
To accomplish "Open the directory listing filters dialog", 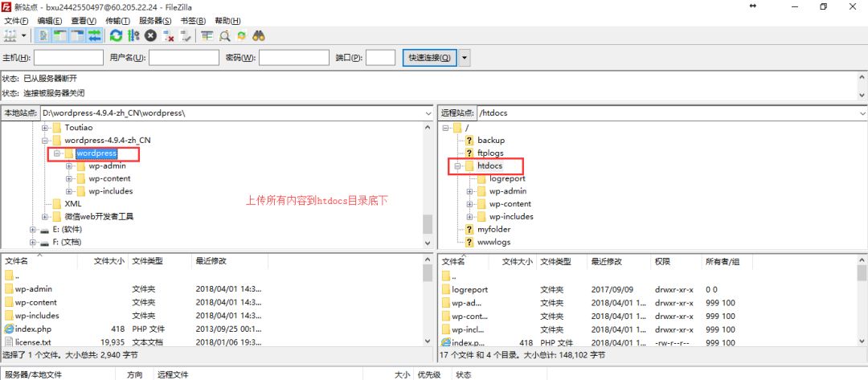I will [x=207, y=36].
